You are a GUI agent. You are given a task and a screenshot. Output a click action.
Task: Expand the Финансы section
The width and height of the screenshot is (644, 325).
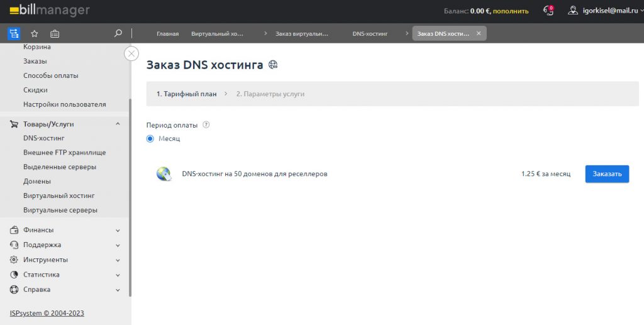pyautogui.click(x=118, y=230)
